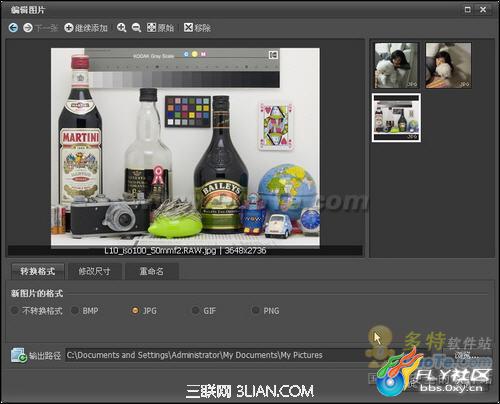Viewport: 500px width, 404px height.
Task: Go to the next picture (下一张)
Action: 40,28
